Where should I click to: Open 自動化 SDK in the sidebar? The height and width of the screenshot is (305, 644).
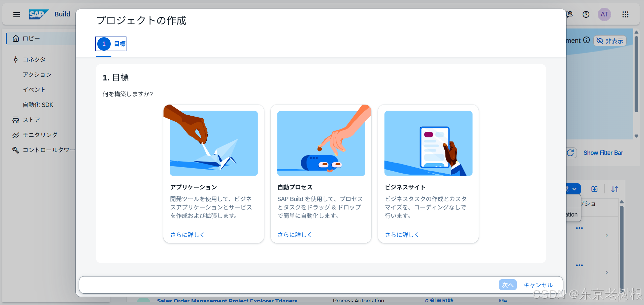tap(38, 105)
